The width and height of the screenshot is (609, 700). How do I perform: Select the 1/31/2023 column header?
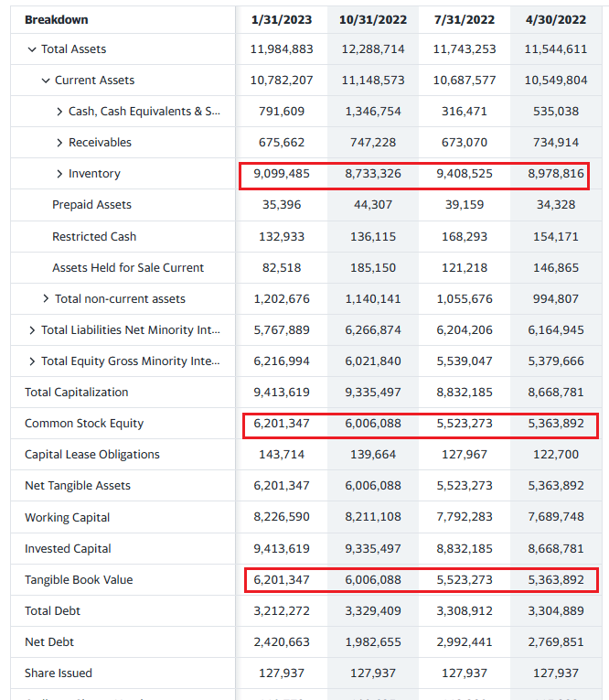coord(281,20)
